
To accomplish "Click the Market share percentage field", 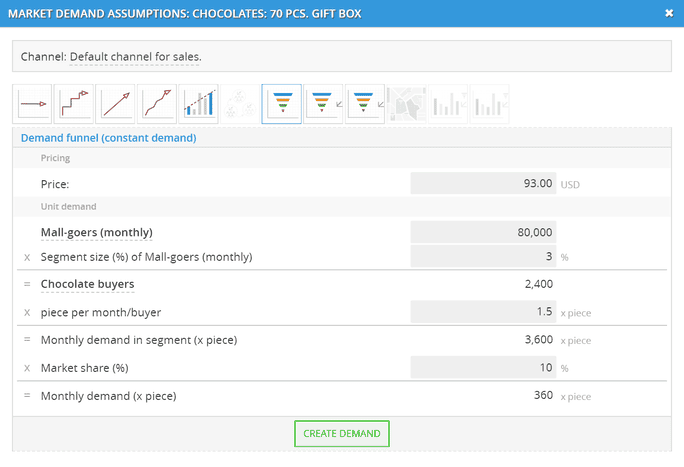I will 483,368.
